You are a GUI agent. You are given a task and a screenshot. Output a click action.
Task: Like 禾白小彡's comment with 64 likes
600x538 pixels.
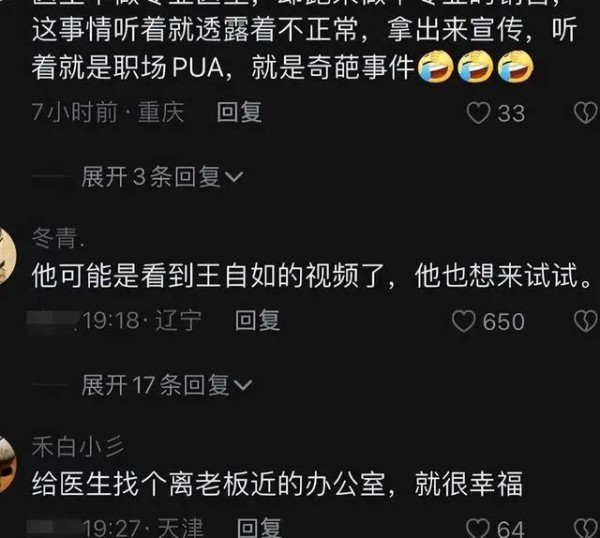tap(478, 529)
